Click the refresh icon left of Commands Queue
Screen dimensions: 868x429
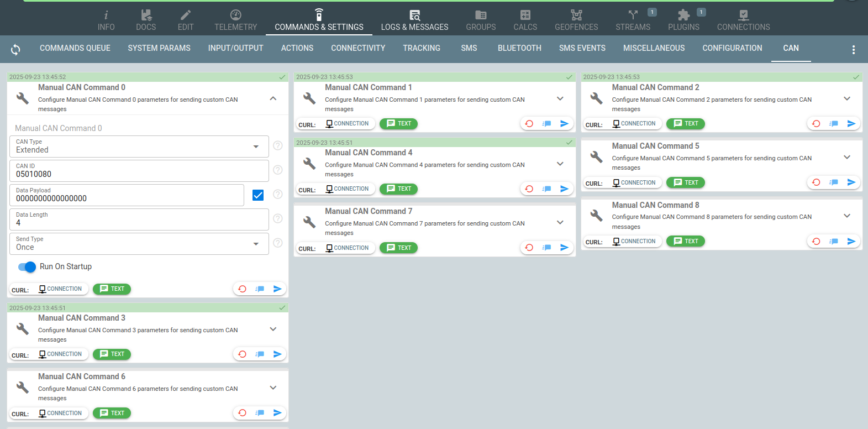(15, 50)
